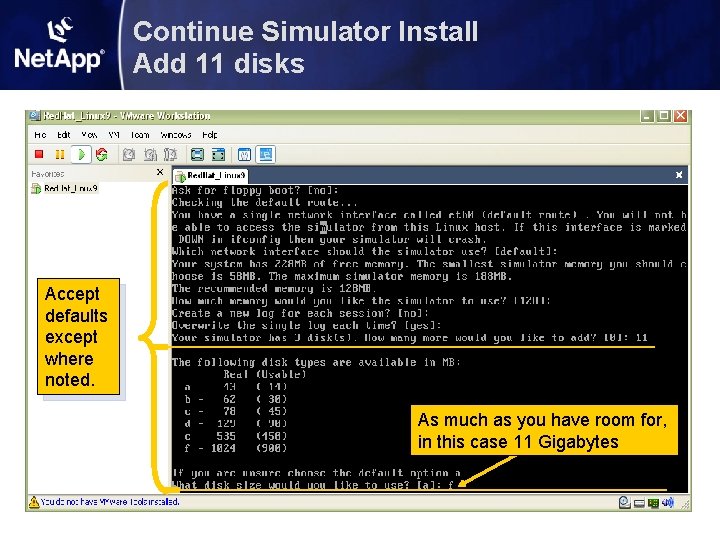Close the RedHat_Linux9 tab with X
The image size is (720, 540).
[679, 175]
